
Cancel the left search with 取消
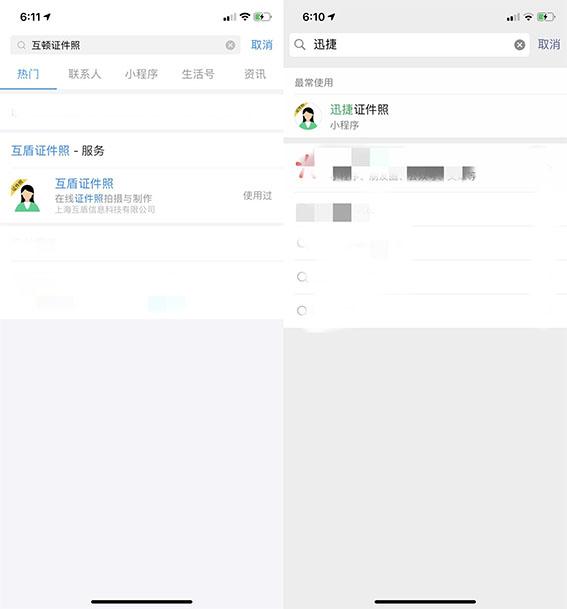click(x=262, y=45)
